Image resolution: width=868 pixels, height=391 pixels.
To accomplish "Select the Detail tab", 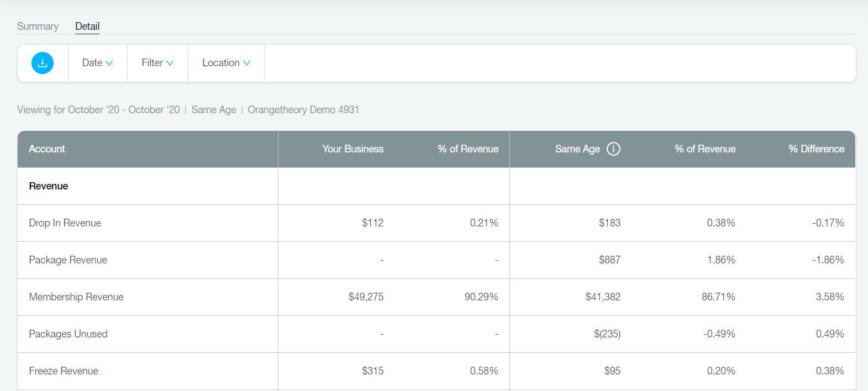I will 87,27.
